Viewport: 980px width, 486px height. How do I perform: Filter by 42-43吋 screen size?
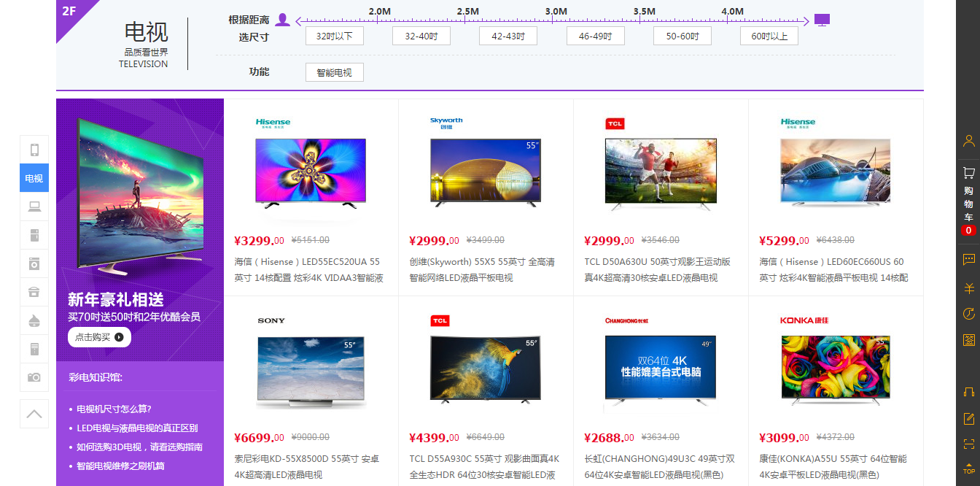point(508,36)
